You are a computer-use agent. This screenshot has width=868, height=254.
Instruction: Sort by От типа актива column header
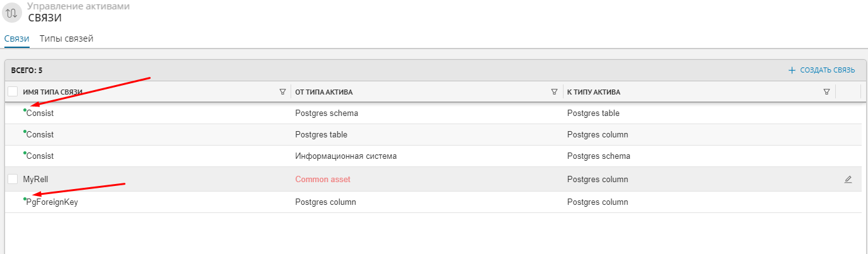(x=323, y=92)
